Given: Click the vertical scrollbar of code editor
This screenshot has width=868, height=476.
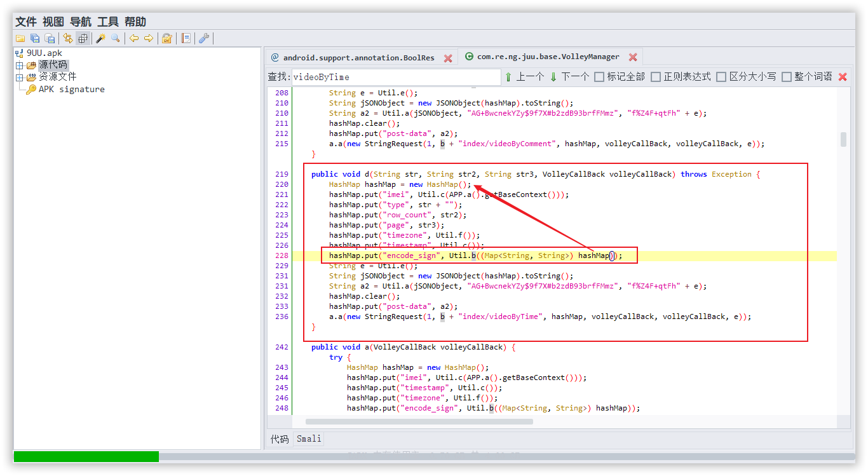Looking at the screenshot, I should click(x=843, y=139).
